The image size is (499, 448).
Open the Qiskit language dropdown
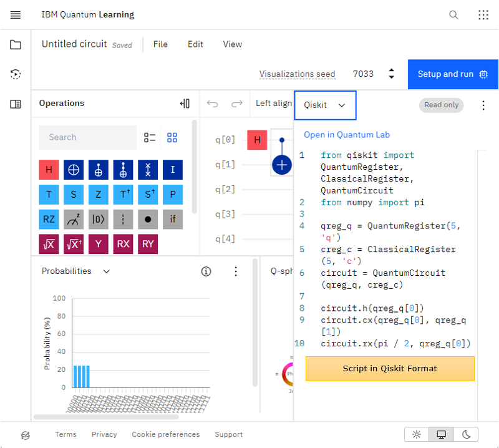[x=325, y=105]
